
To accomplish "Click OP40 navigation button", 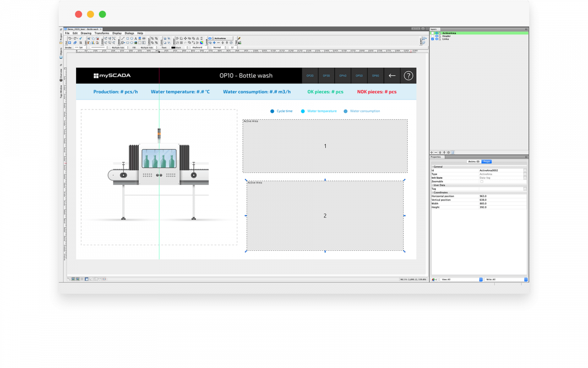I will point(343,76).
